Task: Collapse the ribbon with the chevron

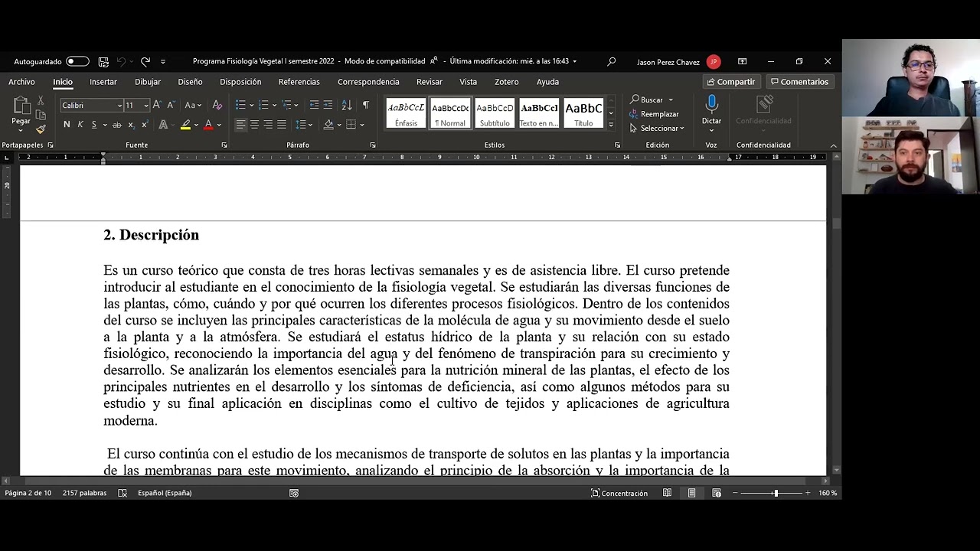Action: point(833,145)
